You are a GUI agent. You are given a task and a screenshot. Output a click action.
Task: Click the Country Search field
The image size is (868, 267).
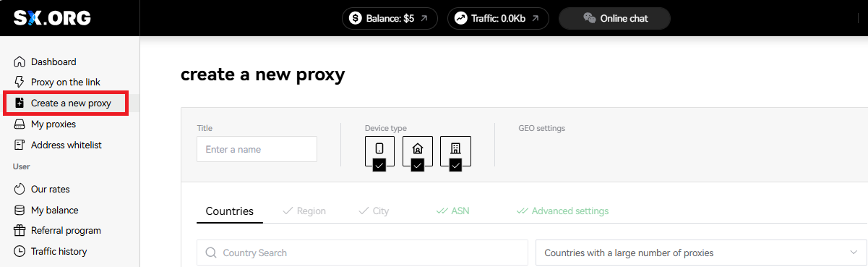tap(362, 253)
